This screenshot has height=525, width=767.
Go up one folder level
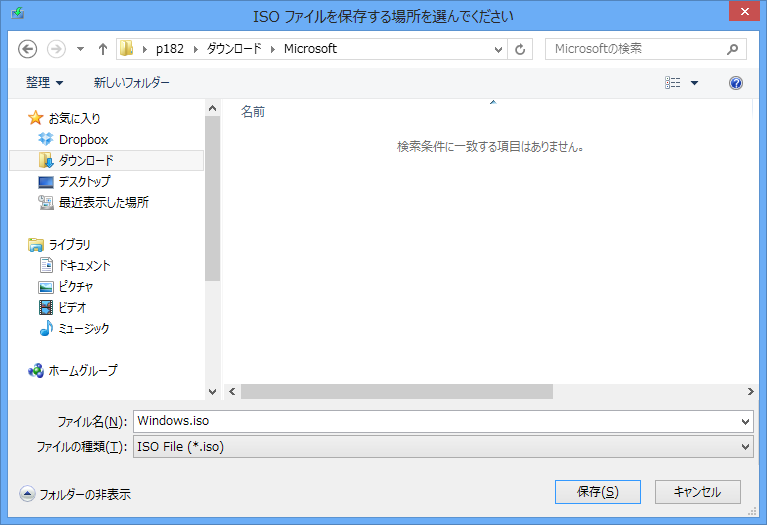click(x=103, y=49)
